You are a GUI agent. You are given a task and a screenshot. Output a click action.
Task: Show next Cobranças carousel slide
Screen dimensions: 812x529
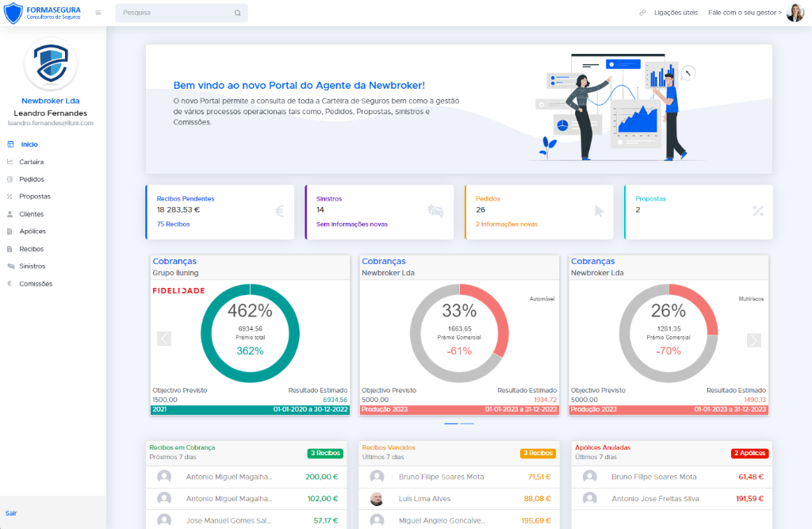click(x=754, y=340)
